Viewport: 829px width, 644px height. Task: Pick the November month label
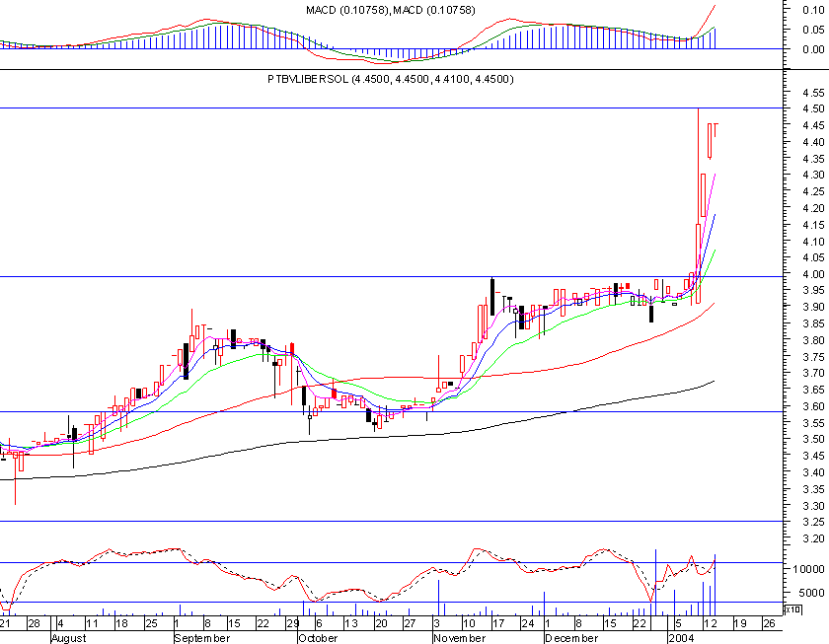460,638
